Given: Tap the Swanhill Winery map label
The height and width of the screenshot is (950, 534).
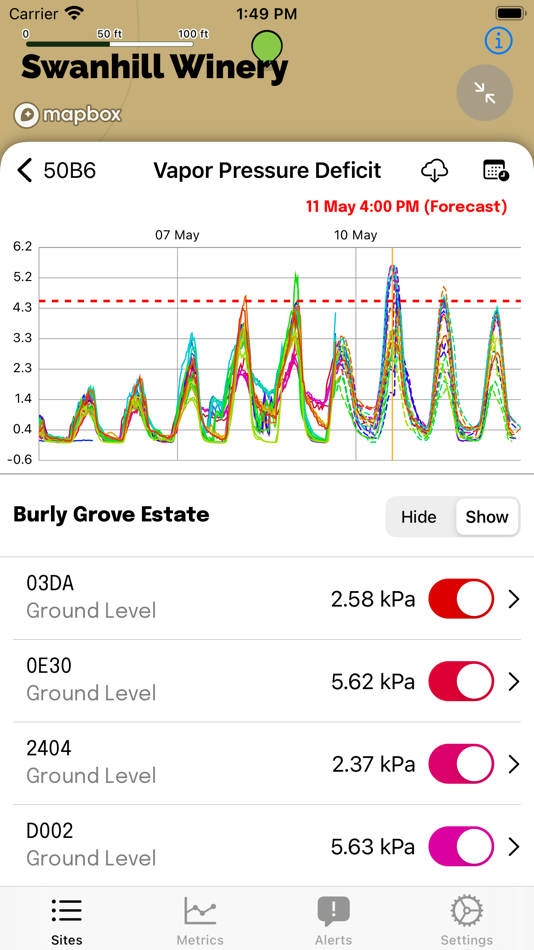Looking at the screenshot, I should [155, 67].
